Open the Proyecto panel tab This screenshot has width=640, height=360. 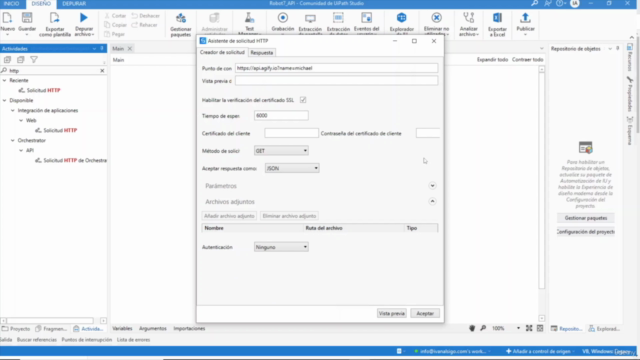(x=16, y=329)
